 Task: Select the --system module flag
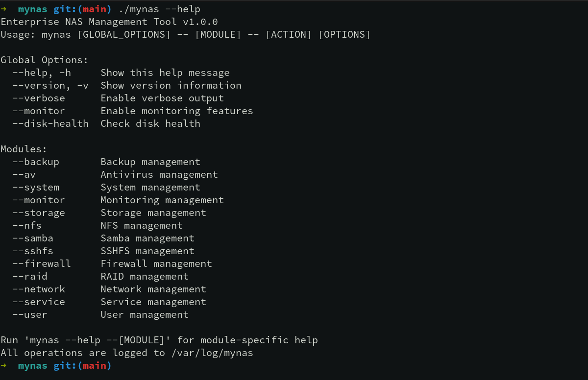coord(36,188)
